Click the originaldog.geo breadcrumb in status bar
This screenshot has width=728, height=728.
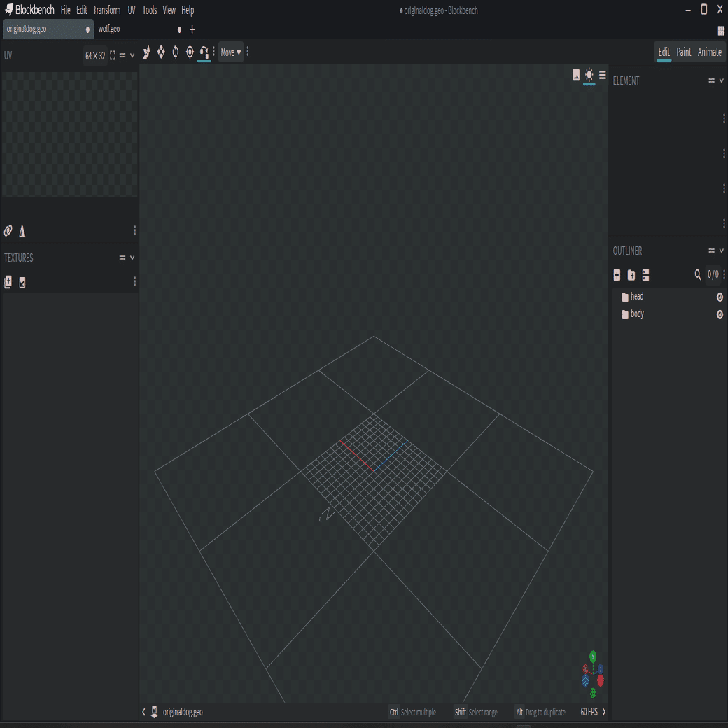tap(183, 712)
